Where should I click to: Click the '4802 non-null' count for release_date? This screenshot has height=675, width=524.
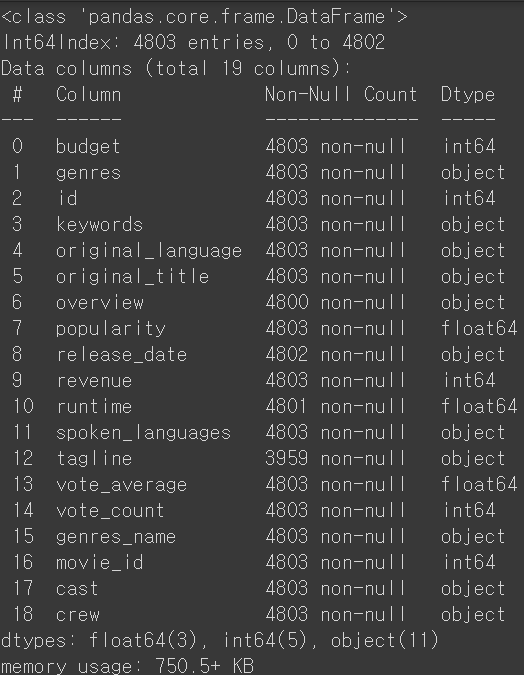coord(335,354)
